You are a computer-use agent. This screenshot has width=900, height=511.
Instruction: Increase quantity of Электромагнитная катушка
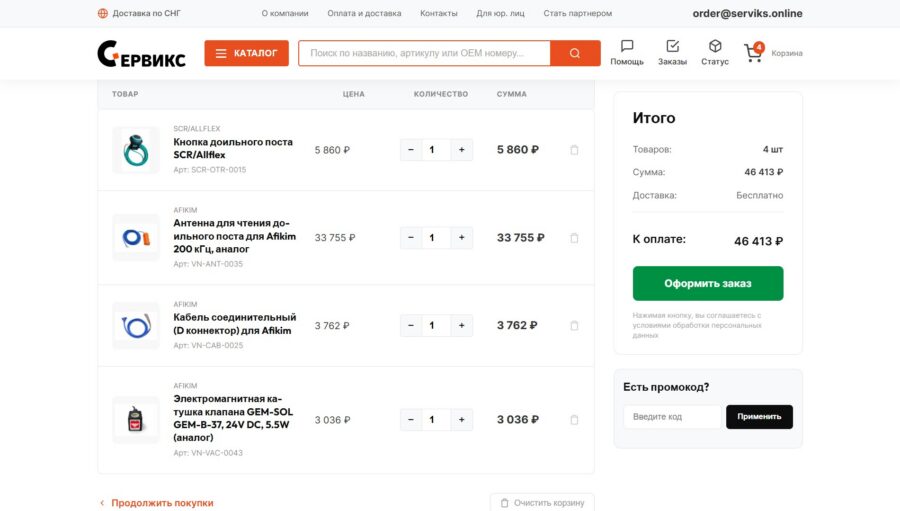tap(461, 420)
